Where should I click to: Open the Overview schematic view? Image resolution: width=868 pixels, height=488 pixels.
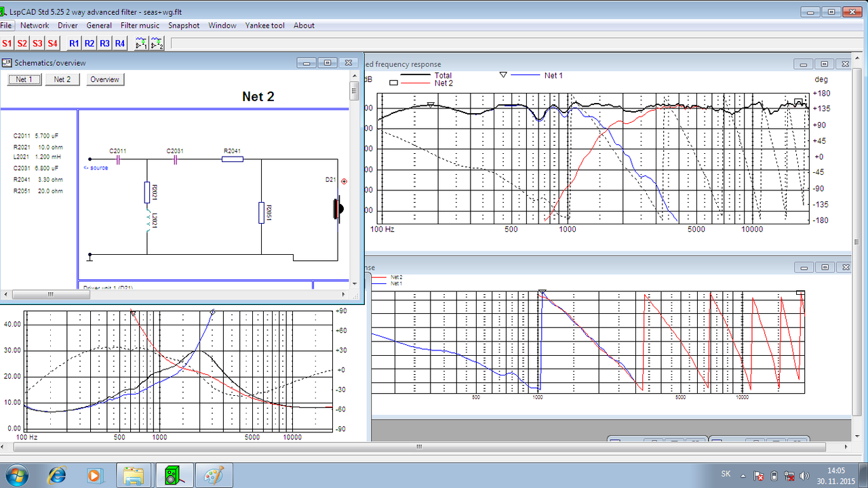pos(105,79)
